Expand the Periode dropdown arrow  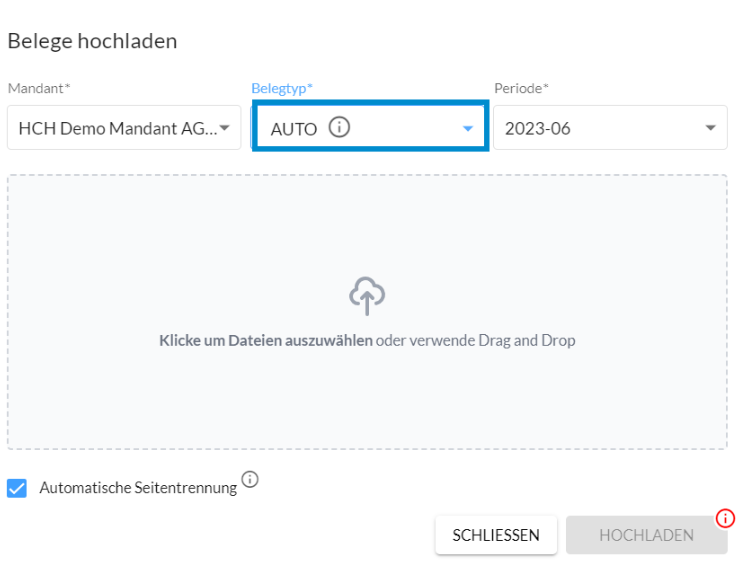[711, 128]
